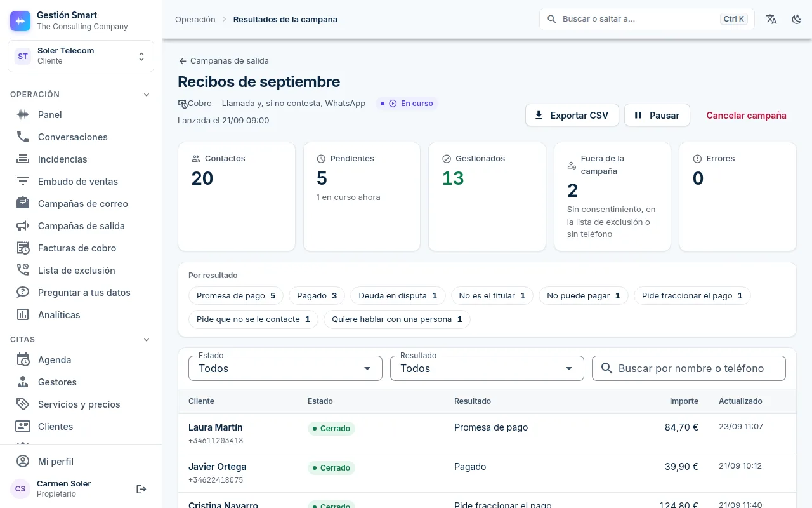Open Analíticas page

point(81,315)
